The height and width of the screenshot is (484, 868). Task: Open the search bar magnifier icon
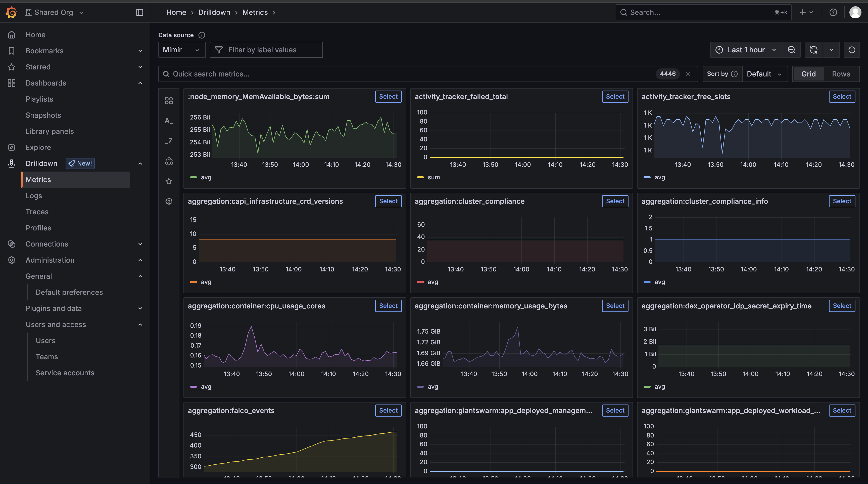[x=624, y=12]
